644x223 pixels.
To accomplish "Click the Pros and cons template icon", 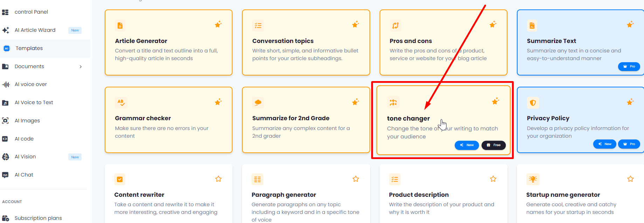I will (395, 26).
